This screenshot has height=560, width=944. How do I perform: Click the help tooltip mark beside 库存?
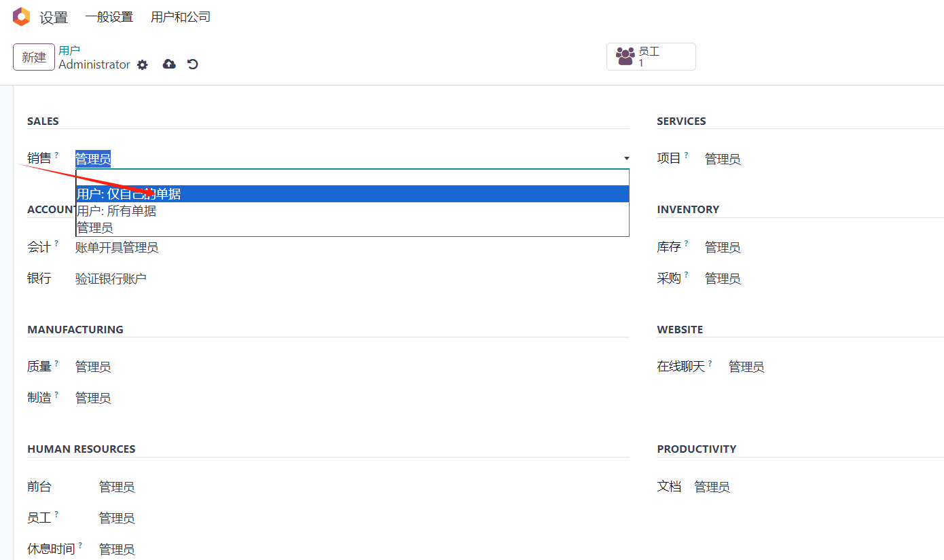pos(686,243)
